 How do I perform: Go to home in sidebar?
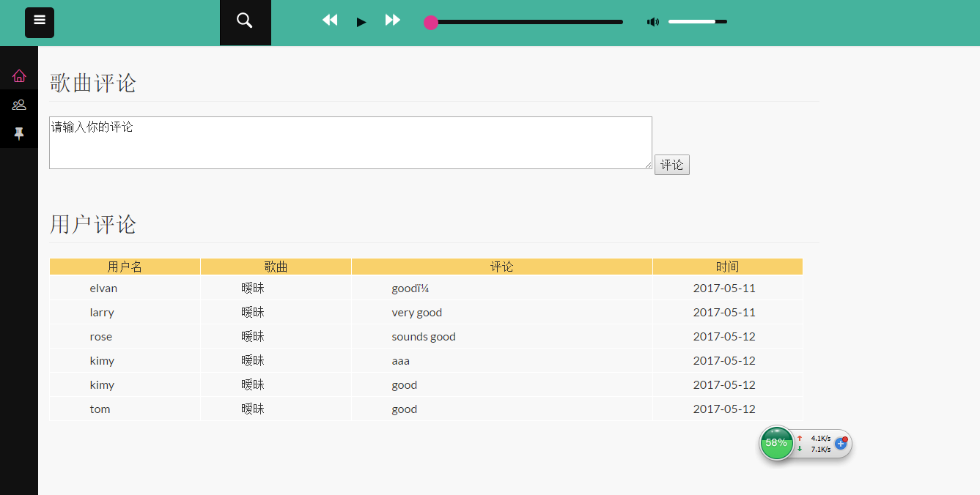coord(19,75)
